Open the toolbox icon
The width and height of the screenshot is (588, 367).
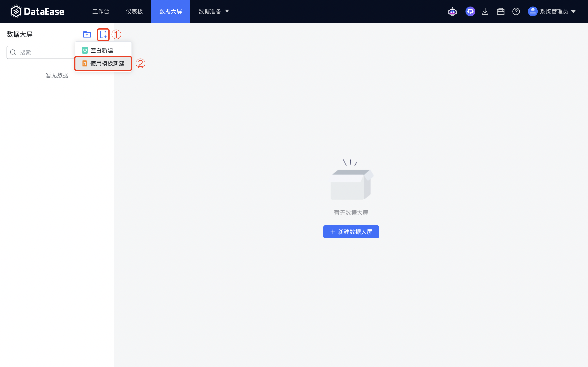501,11
